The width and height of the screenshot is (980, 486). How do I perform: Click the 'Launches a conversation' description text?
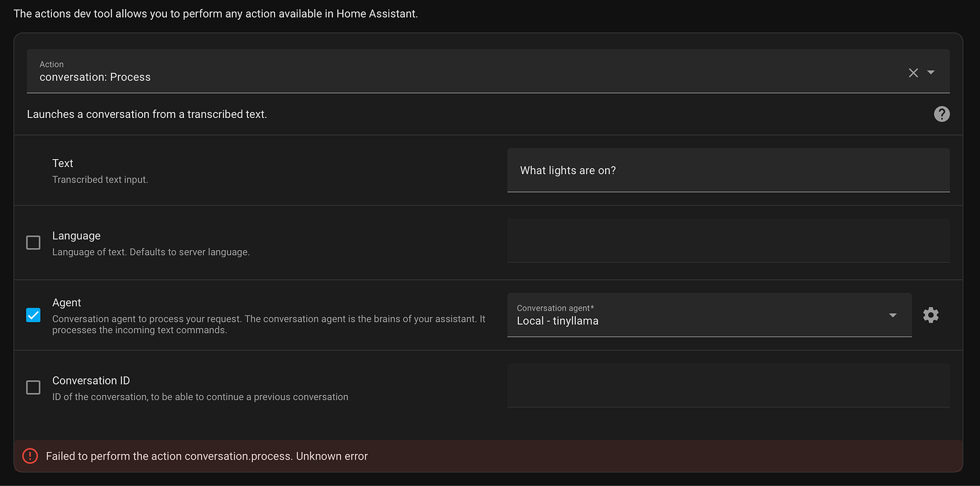[x=147, y=114]
